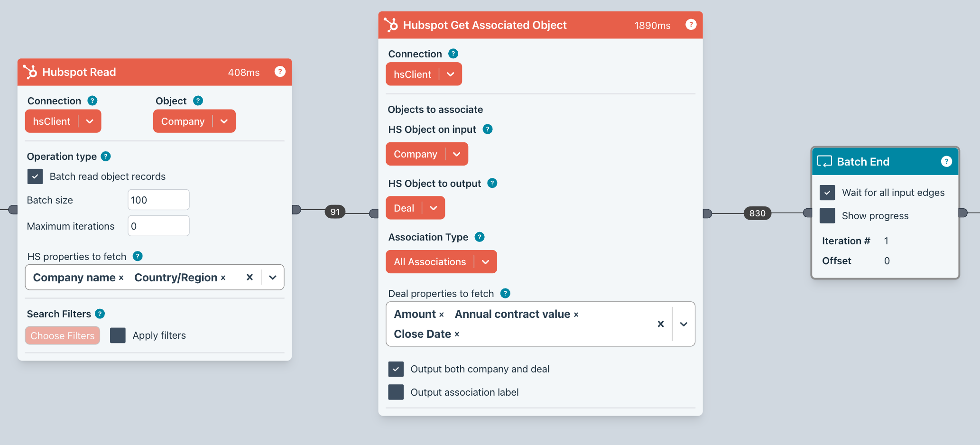Enable the Apply filters checkbox

click(118, 335)
